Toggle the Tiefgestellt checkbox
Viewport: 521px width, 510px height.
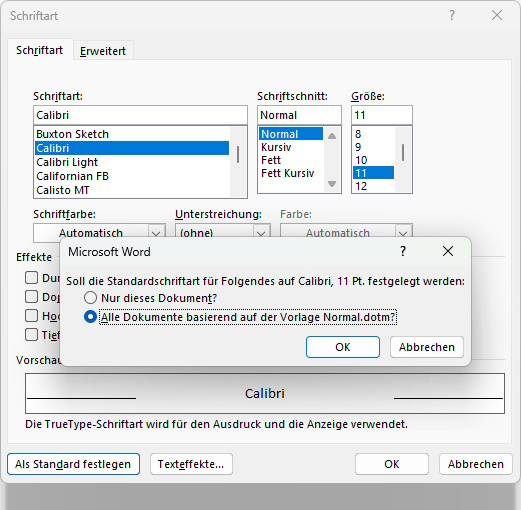click(31, 334)
